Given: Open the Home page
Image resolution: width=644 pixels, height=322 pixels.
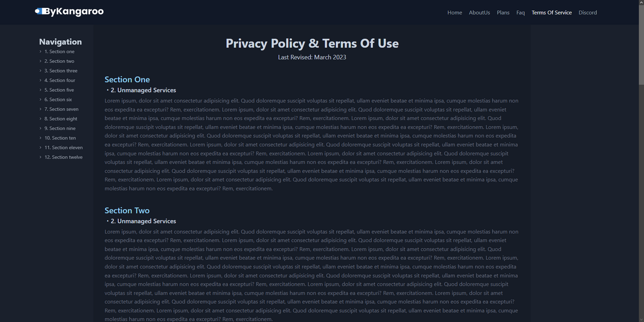Looking at the screenshot, I should 455,12.
